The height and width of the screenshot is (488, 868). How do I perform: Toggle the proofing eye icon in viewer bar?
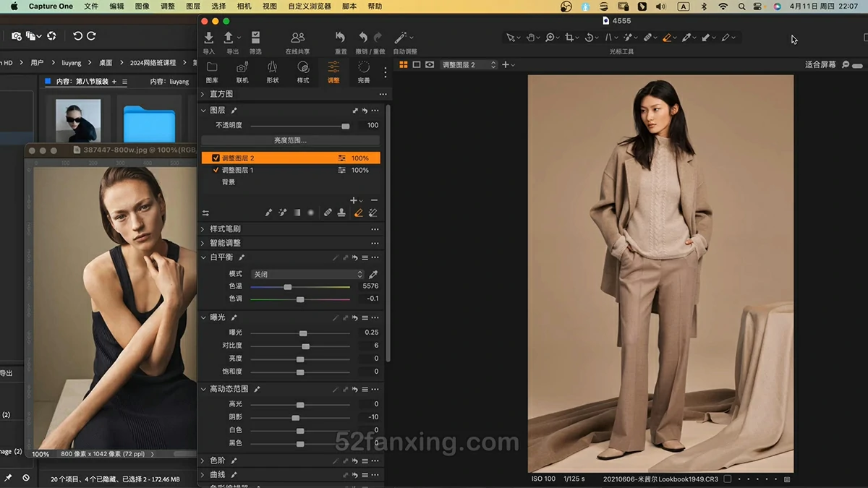point(430,65)
